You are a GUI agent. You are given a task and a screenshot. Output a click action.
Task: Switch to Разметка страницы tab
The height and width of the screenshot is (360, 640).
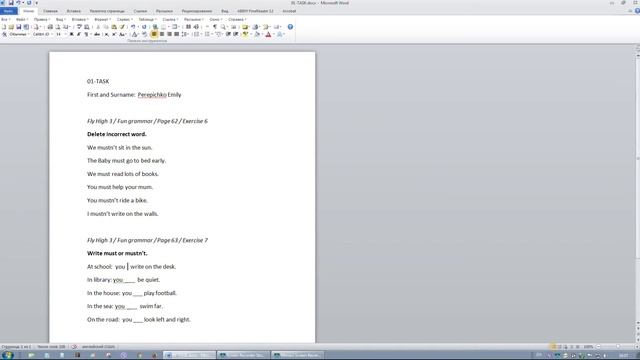pos(107,11)
